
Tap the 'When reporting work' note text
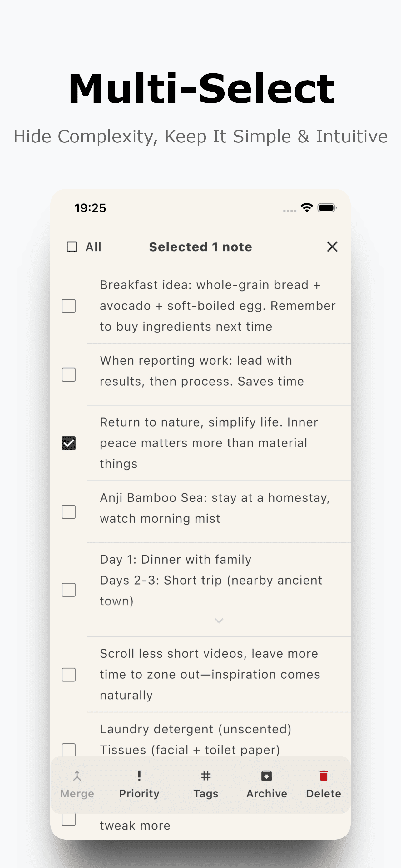click(x=202, y=371)
